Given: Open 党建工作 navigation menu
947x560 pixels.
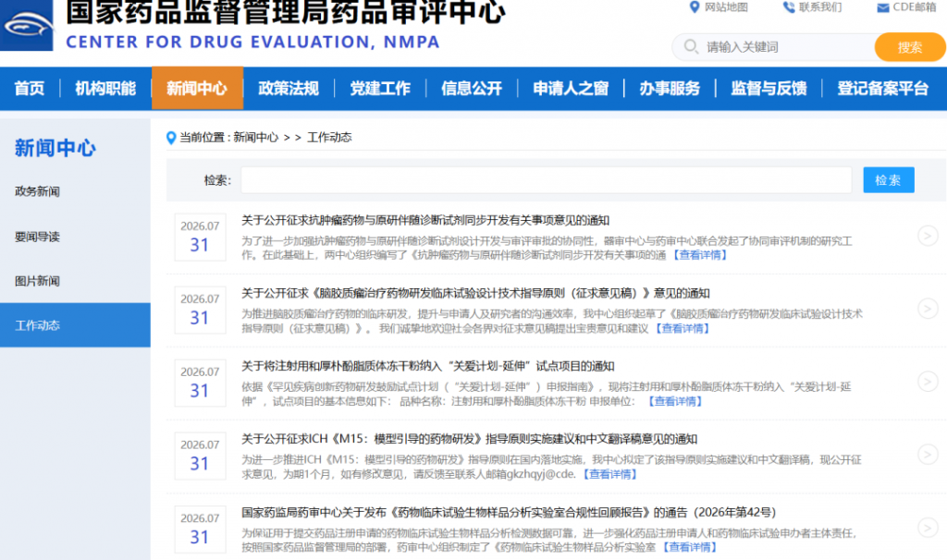Looking at the screenshot, I should pyautogui.click(x=380, y=88).
